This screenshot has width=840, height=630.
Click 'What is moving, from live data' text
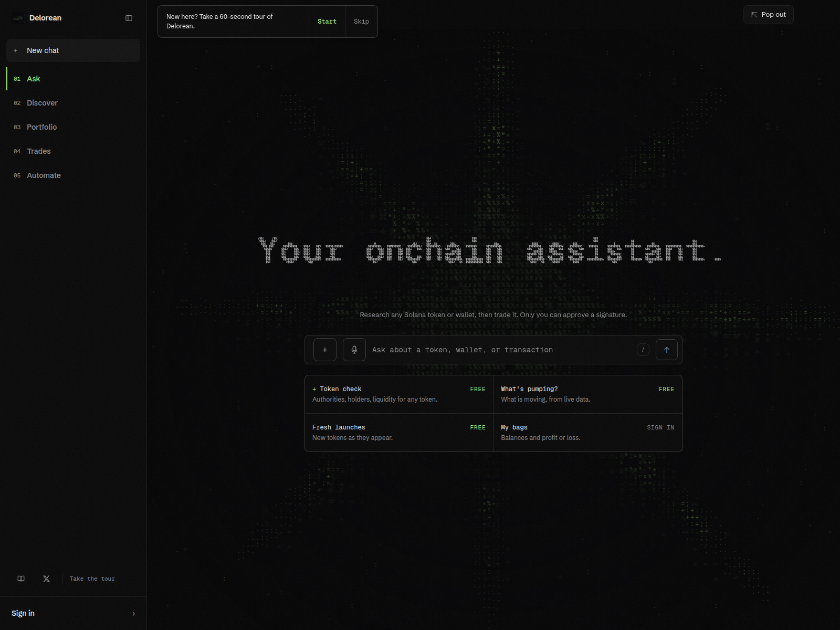(545, 400)
